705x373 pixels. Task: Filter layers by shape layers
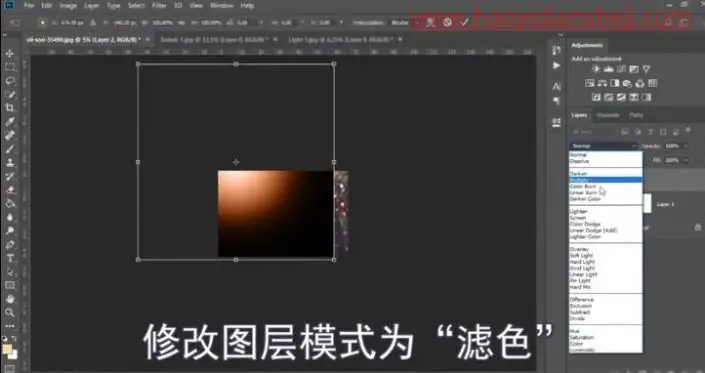663,132
